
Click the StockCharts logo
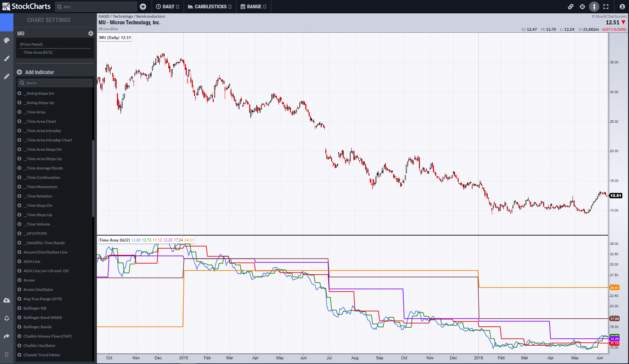point(26,6)
